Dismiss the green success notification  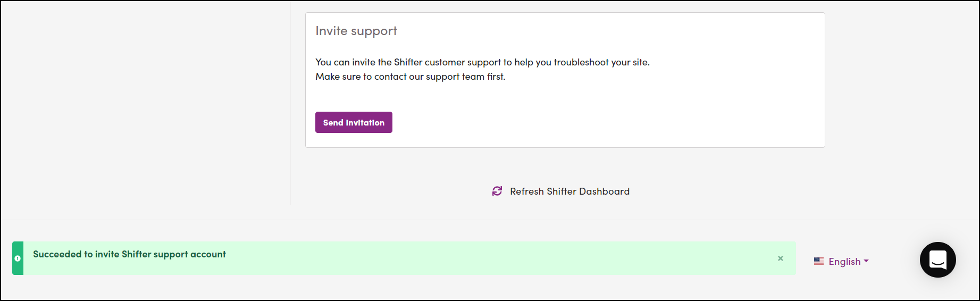781,258
